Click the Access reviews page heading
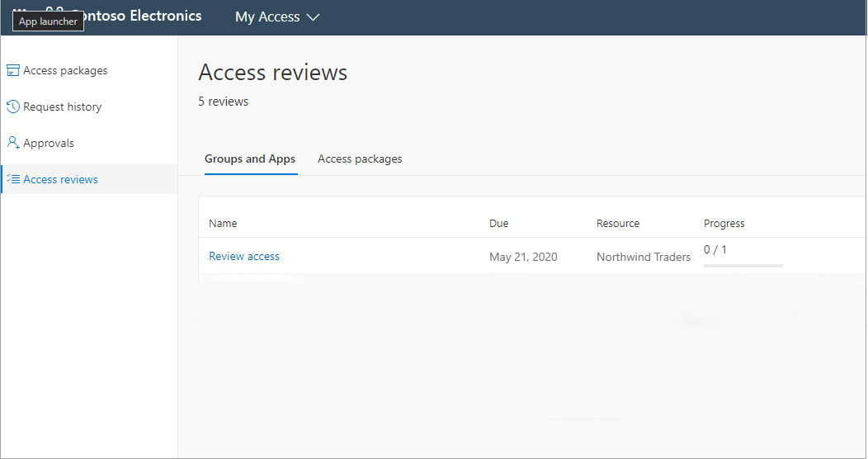 point(273,73)
